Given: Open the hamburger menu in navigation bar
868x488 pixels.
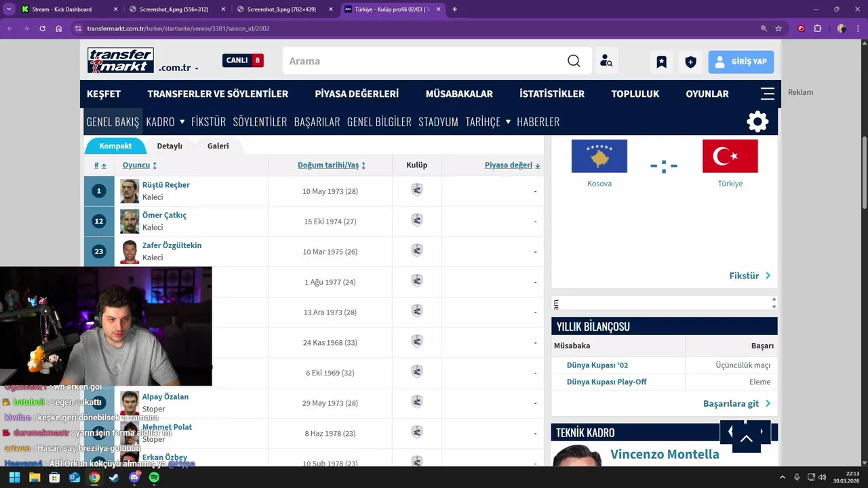Looking at the screenshot, I should point(768,94).
